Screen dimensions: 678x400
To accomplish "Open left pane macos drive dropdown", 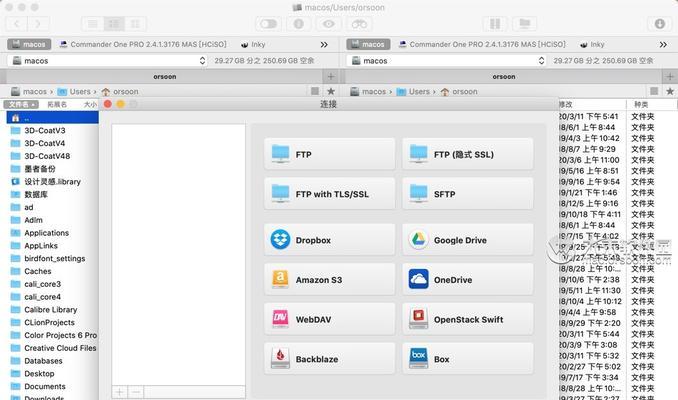I will 108,61.
